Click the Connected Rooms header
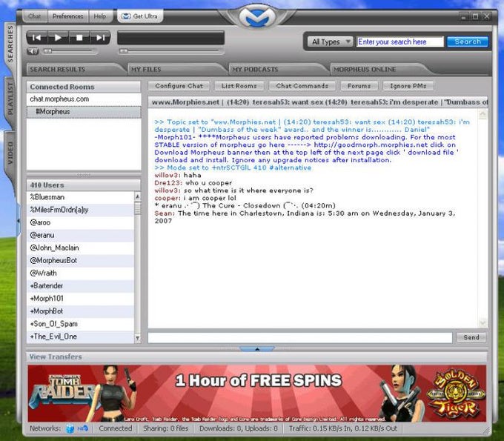The image size is (504, 441). (x=84, y=87)
